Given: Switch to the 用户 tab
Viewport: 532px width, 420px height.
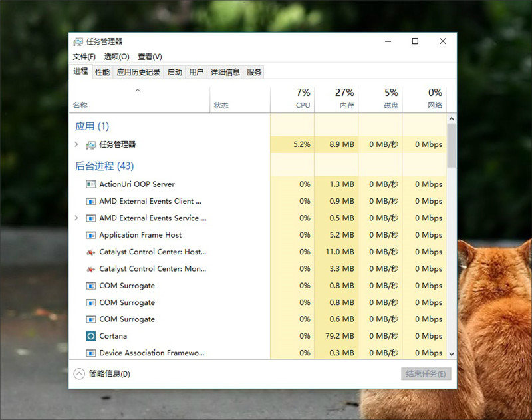Looking at the screenshot, I should coord(196,72).
